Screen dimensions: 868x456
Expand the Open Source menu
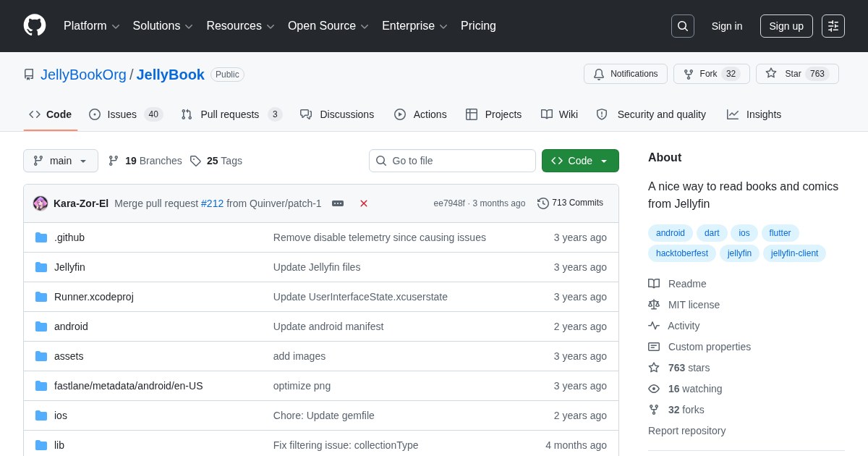coord(328,26)
